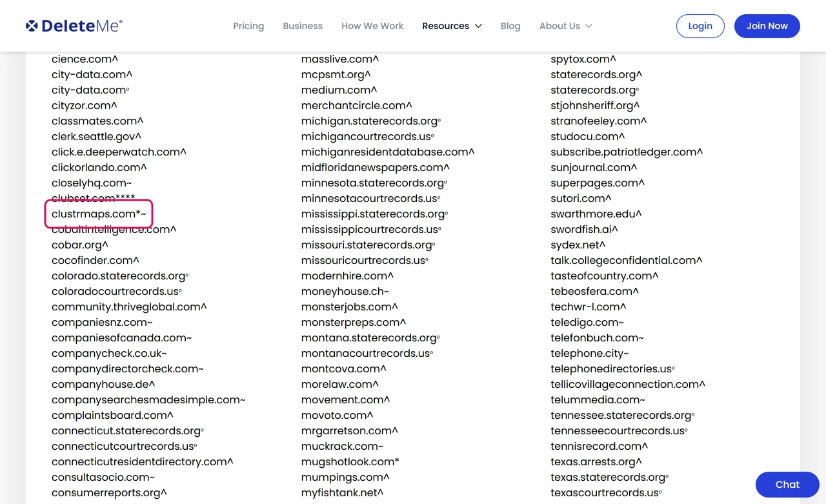Open the Business menu item
The image size is (826, 504).
(x=303, y=26)
